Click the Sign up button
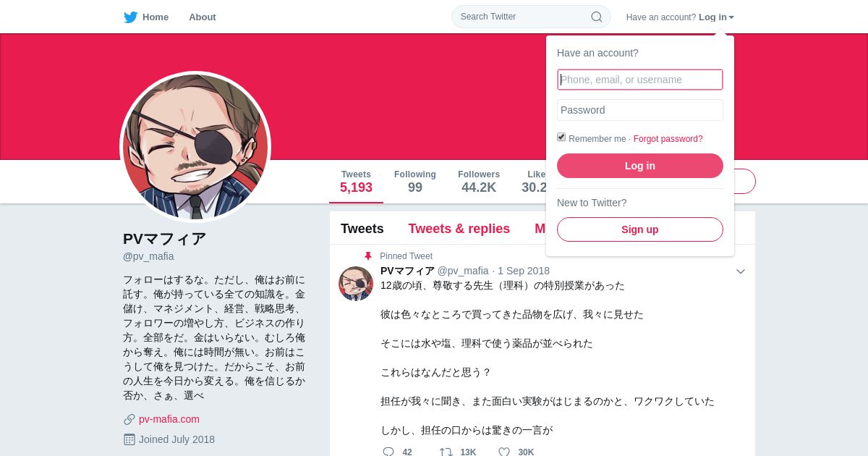This screenshot has width=868, height=456. click(640, 229)
